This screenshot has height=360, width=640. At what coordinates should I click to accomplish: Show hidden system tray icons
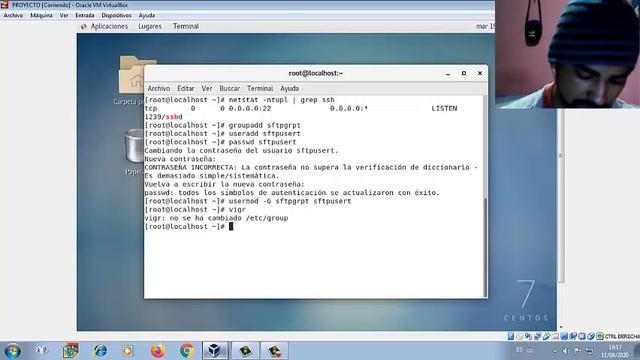pos(555,351)
